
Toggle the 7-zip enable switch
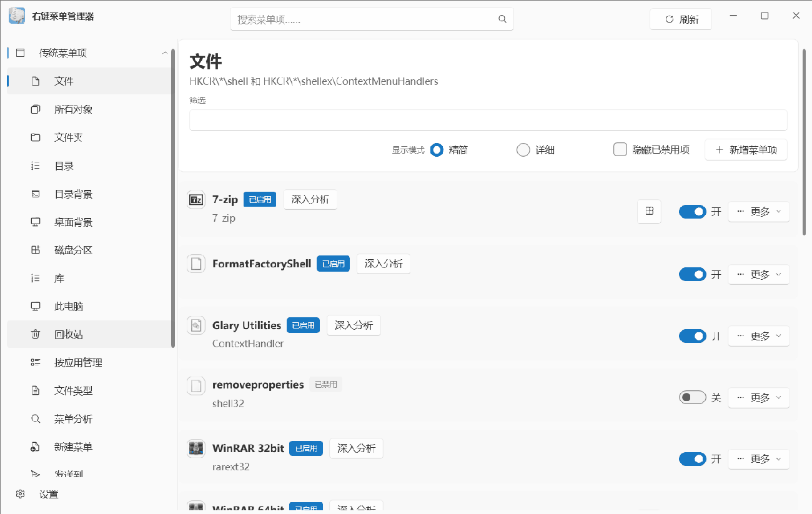(692, 212)
